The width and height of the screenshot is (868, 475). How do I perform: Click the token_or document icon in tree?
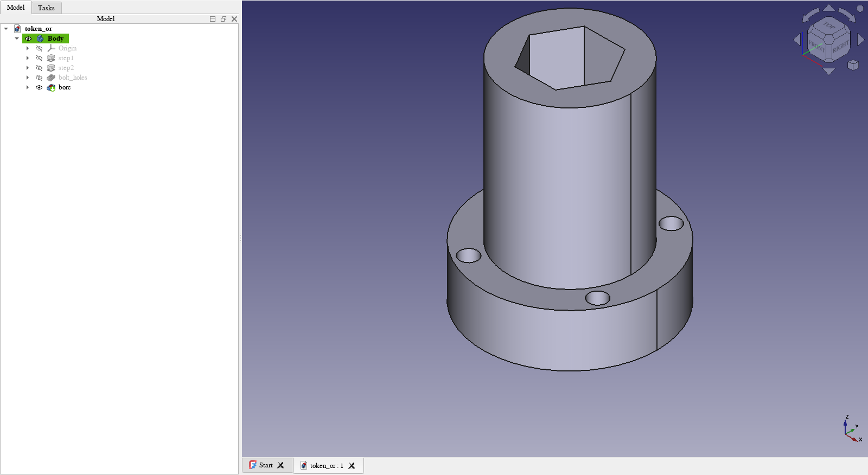(17, 29)
